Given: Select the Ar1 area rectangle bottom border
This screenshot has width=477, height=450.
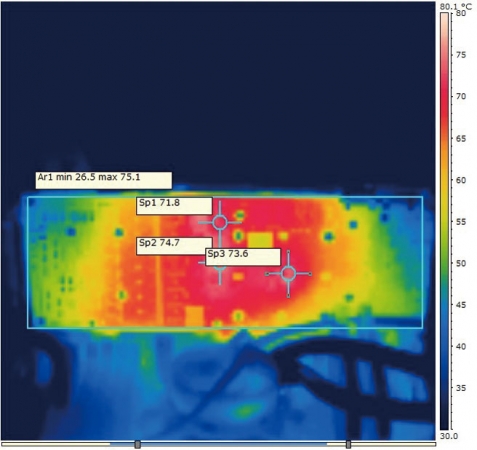Looking at the screenshot, I should [x=225, y=328].
